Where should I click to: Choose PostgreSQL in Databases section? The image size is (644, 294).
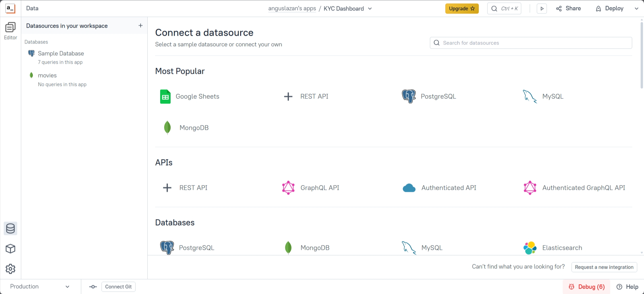[187, 248]
